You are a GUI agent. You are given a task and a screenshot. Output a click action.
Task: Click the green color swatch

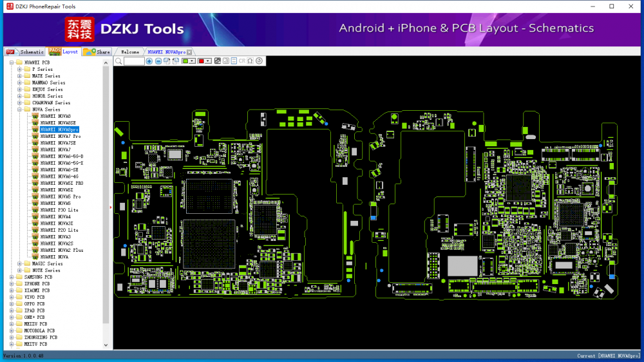pos(185,61)
